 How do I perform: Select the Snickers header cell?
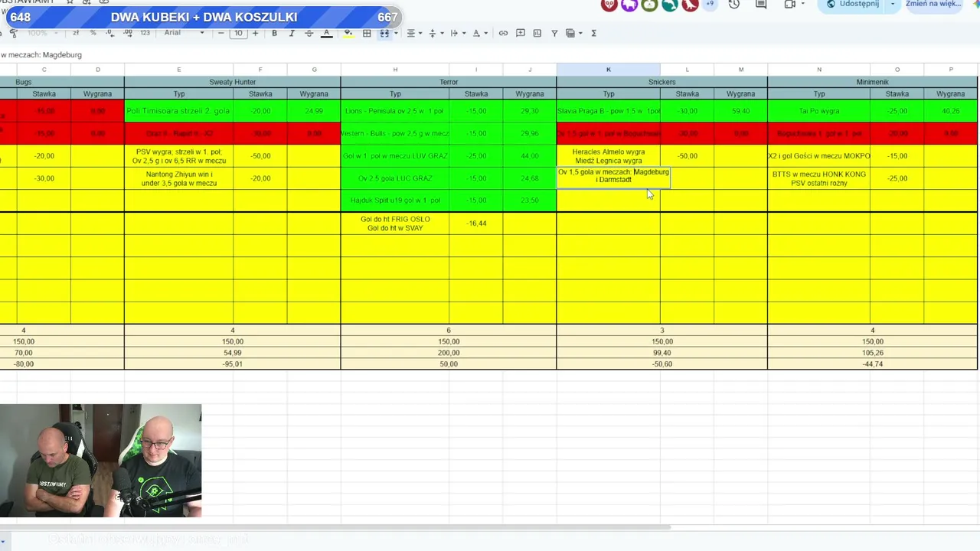pos(662,82)
